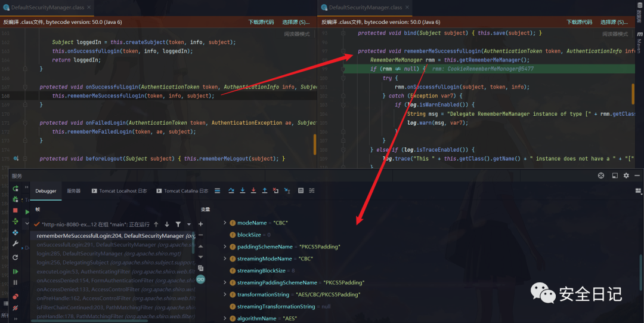The height and width of the screenshot is (323, 644).
Task: Add a new watch with the plus icon
Action: point(201,224)
